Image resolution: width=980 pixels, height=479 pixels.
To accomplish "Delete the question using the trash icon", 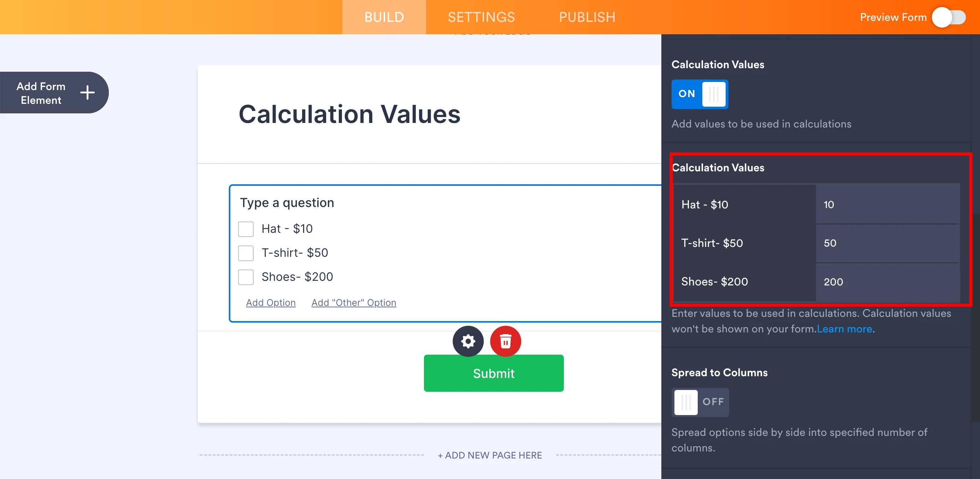I will [505, 341].
